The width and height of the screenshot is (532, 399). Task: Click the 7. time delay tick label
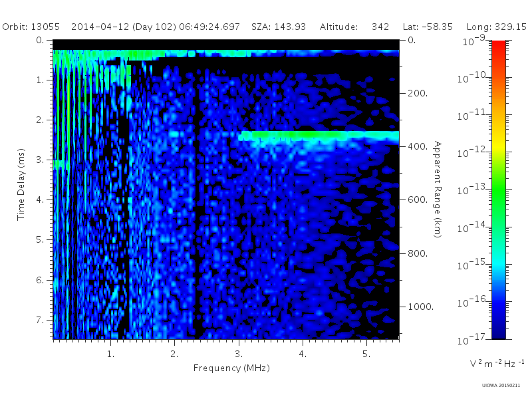pyautogui.click(x=40, y=320)
